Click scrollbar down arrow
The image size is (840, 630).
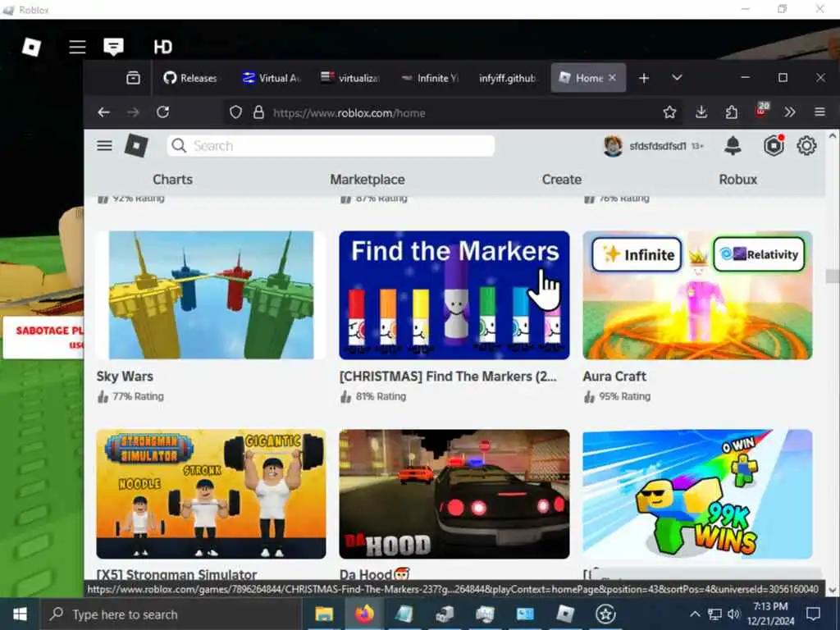[832, 590]
